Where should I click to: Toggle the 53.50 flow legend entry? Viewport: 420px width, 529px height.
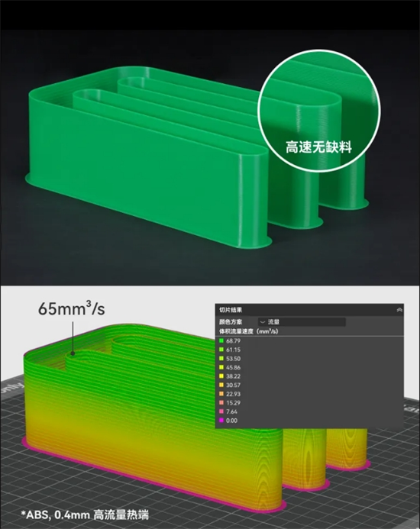tap(230, 358)
